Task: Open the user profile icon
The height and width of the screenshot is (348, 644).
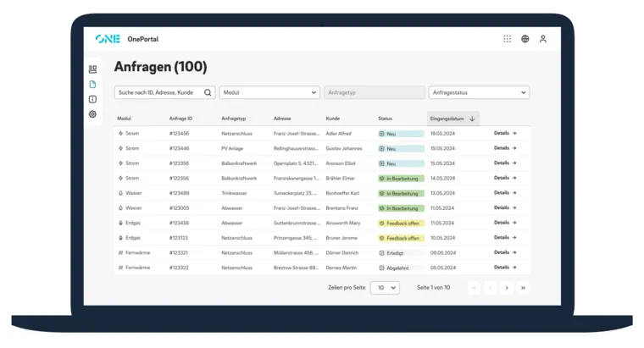Action: (x=543, y=39)
